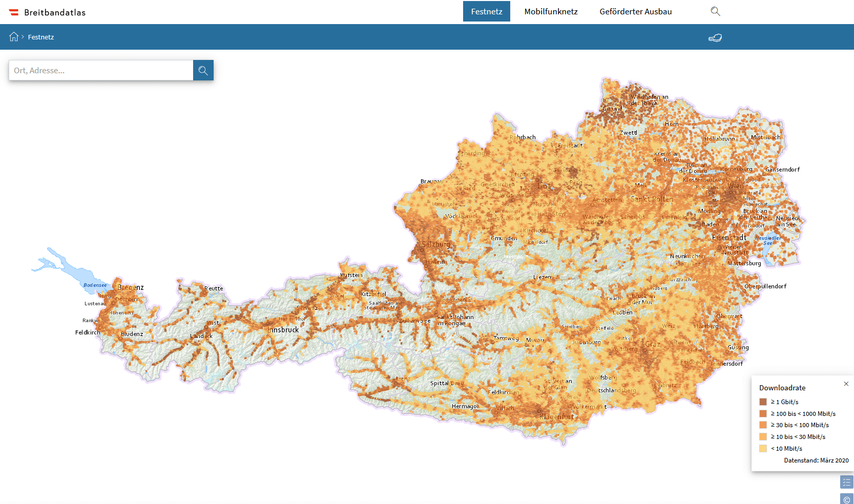Click the ≥ 100 bis < 1000 Mbit/s swatch
The width and height of the screenshot is (854, 504).
[763, 414]
